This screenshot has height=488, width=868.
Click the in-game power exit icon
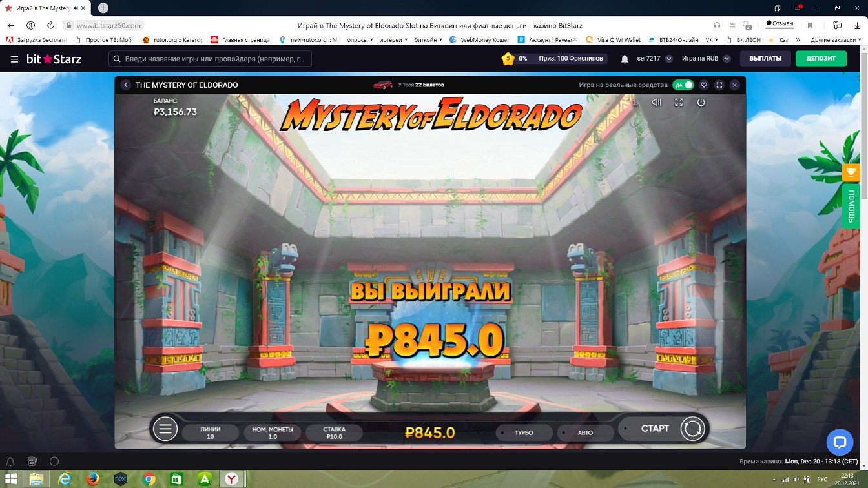click(701, 102)
